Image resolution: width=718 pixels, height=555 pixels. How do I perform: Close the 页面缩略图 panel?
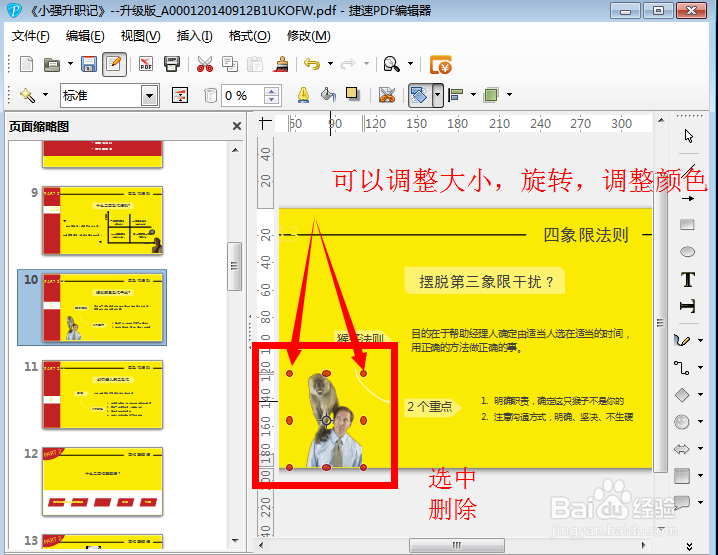(237, 126)
